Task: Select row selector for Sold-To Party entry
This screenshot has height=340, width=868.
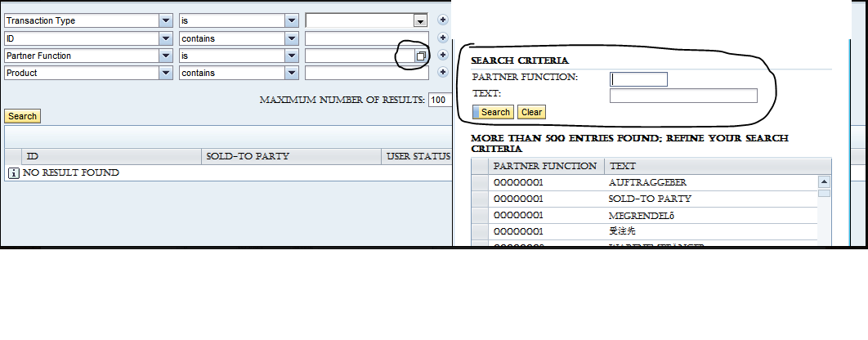Action: pyautogui.click(x=480, y=199)
